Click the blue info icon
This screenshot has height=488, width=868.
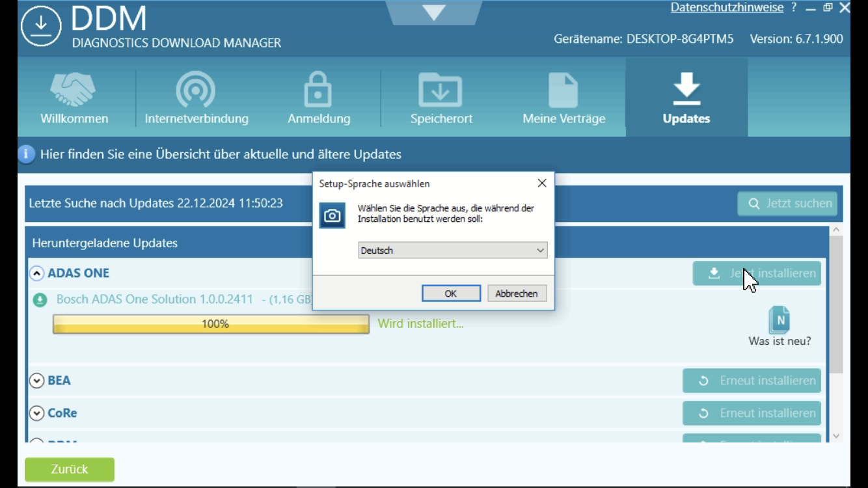click(x=26, y=154)
